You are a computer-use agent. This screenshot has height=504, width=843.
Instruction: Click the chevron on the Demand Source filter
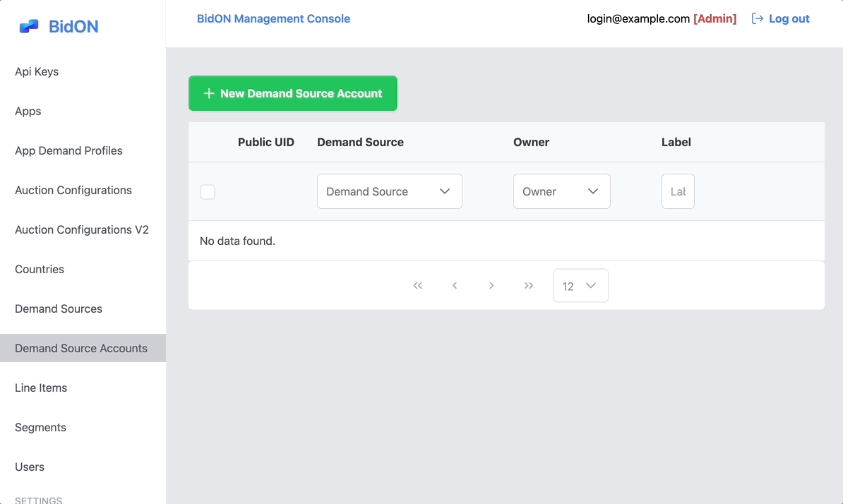(x=445, y=191)
